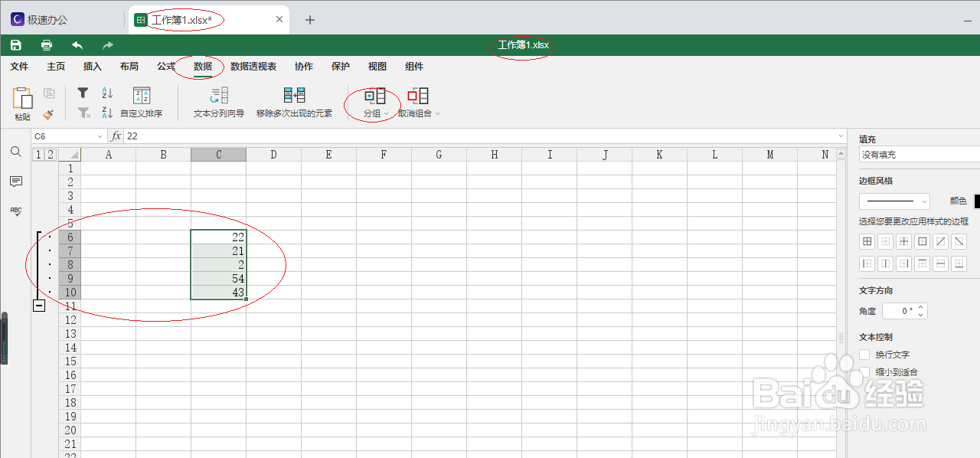Click the Paste (粘贴) clipboard icon

[x=23, y=97]
